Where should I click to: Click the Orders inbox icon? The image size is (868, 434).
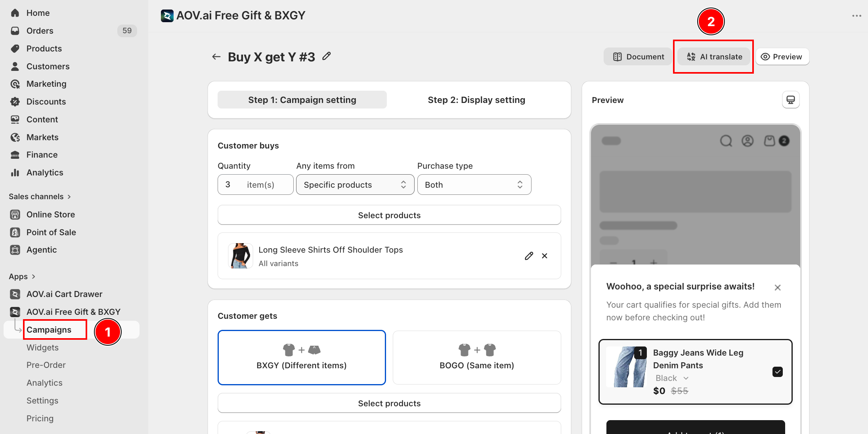point(15,30)
